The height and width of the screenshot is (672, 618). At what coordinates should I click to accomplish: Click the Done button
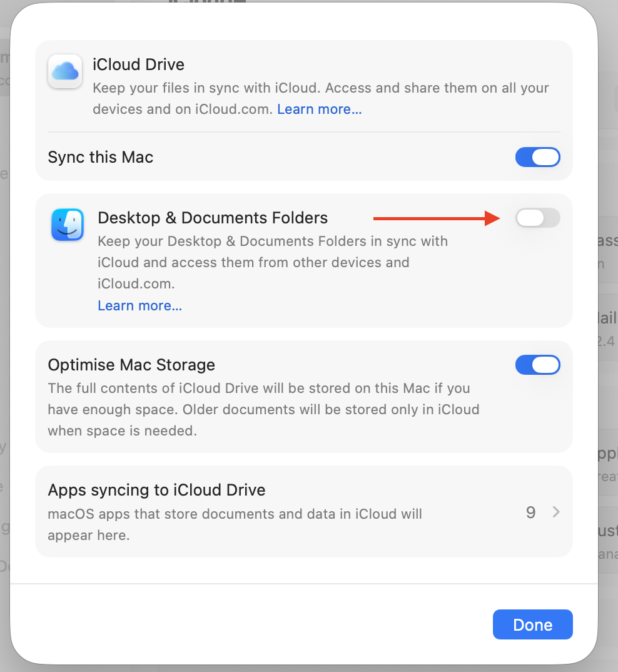[533, 624]
